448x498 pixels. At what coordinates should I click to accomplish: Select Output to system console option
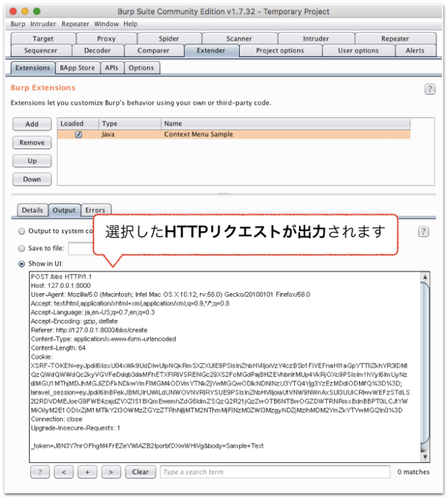[x=21, y=231]
